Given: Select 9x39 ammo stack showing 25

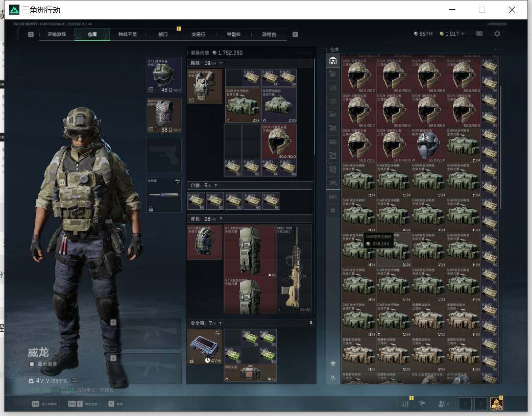Looking at the screenshot, I should (x=250, y=337).
